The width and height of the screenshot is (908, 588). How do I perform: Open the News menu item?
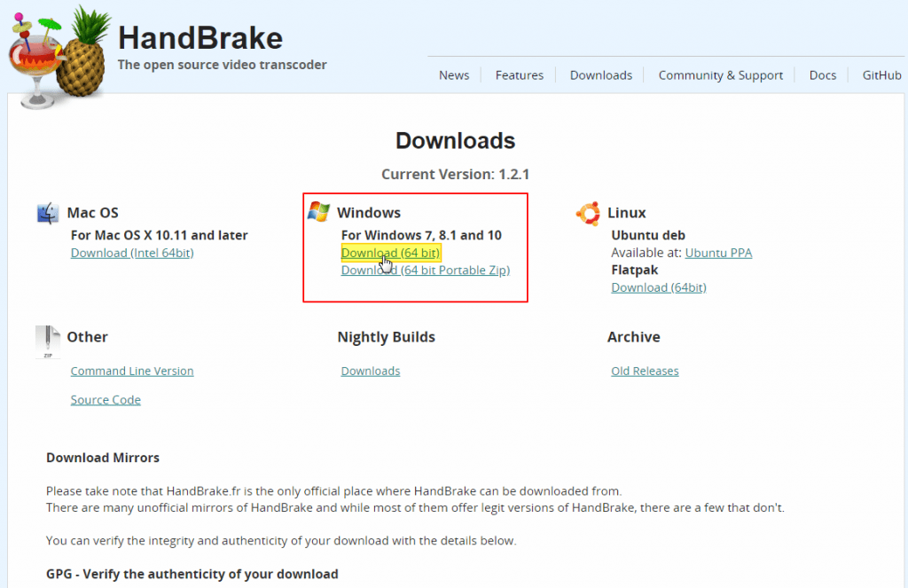point(454,75)
